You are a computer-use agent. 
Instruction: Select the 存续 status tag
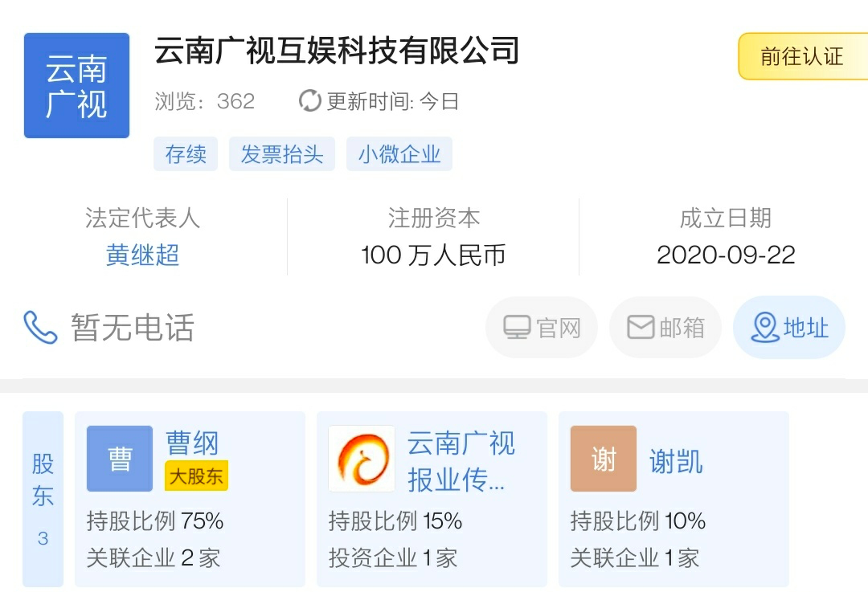coord(186,153)
